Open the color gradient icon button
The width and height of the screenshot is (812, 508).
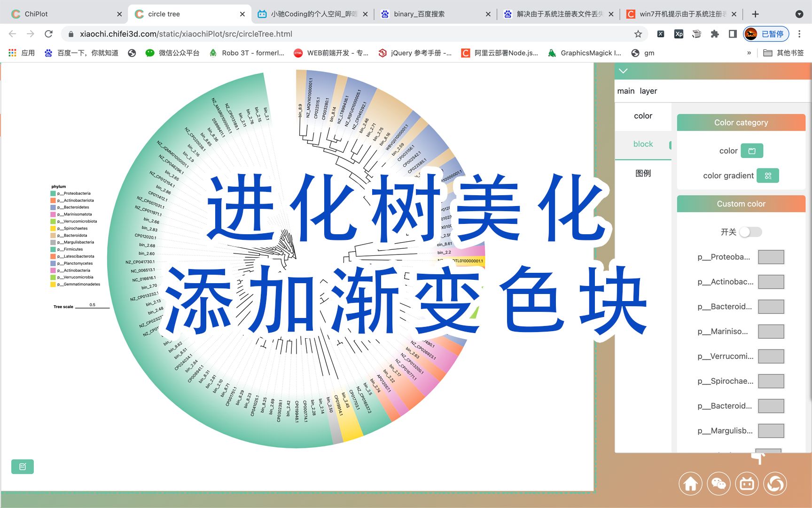click(768, 175)
